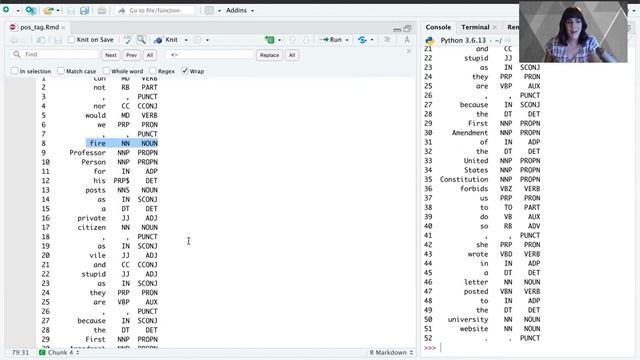Open the Insert Chunk dropdown arrow
Image resolution: width=640 pixels, height=360 pixels.
[280, 40]
